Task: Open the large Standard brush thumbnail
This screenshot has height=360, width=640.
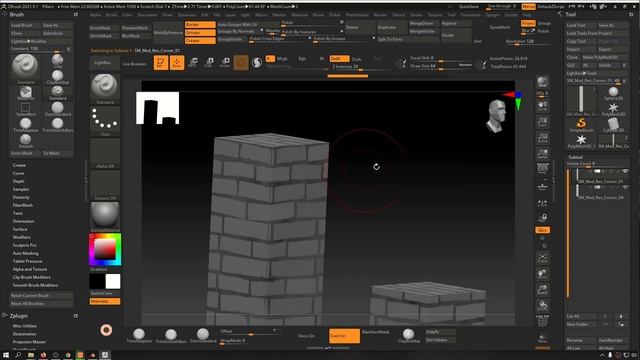Action: 105,89
